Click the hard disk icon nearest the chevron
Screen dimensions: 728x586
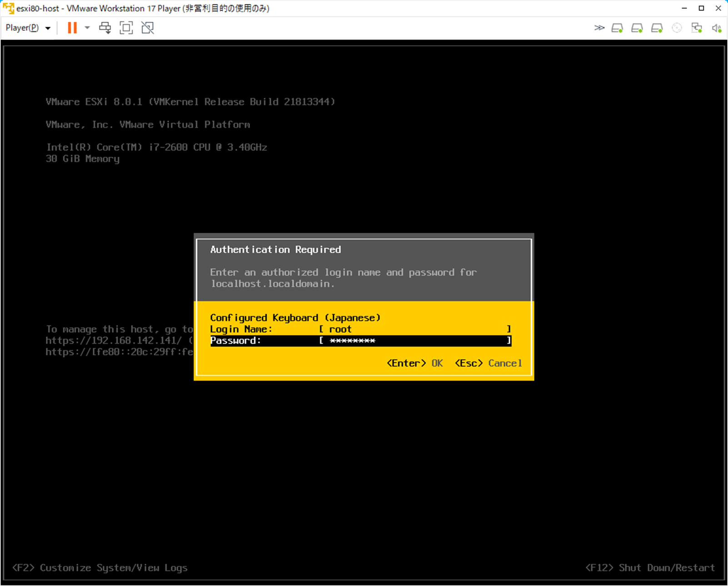click(617, 28)
